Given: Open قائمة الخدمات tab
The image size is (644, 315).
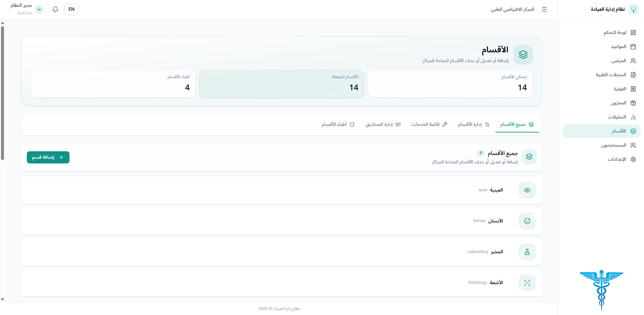Looking at the screenshot, I should tap(429, 125).
